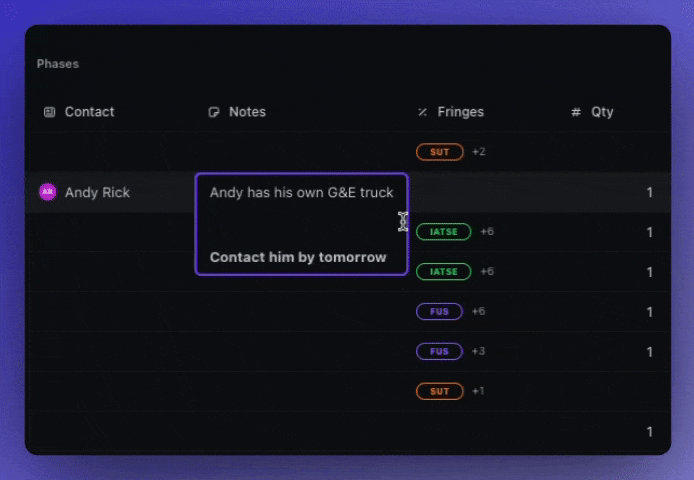Expand the +6 beside the first IATSE tag
The image size is (694, 480).
coord(487,232)
